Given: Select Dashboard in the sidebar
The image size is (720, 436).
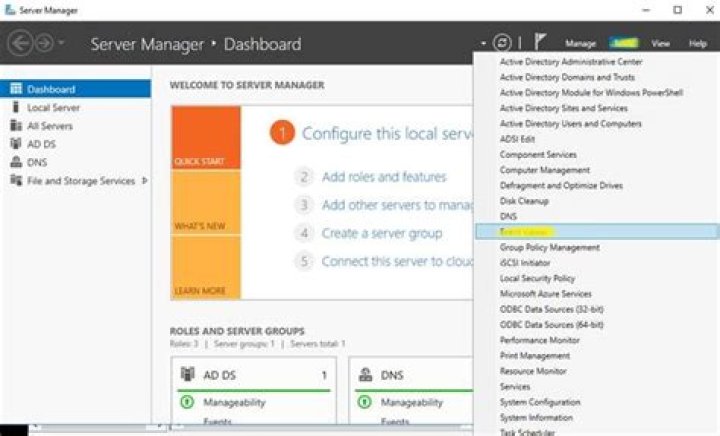Looking at the screenshot, I should click(x=75, y=89).
